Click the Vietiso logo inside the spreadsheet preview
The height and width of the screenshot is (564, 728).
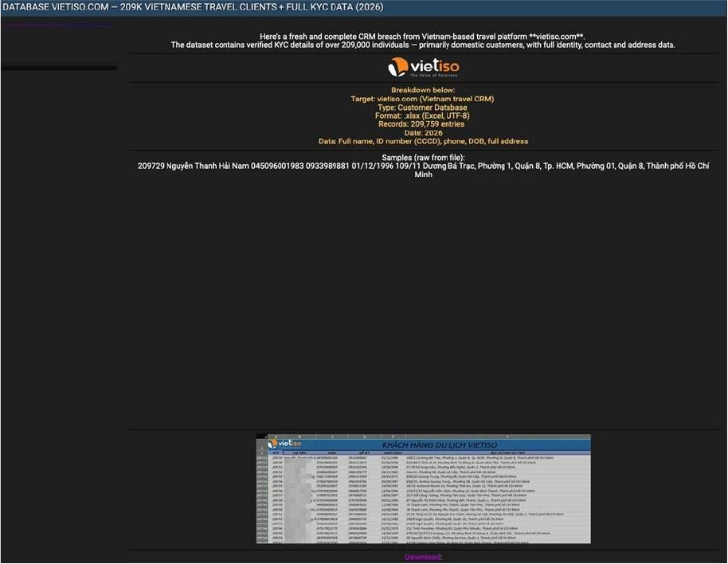tap(284, 444)
